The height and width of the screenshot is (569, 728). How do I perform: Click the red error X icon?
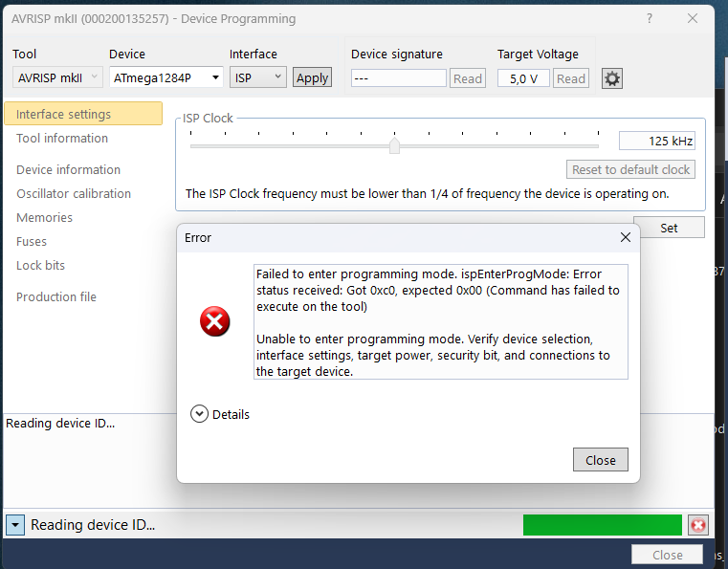pos(214,321)
